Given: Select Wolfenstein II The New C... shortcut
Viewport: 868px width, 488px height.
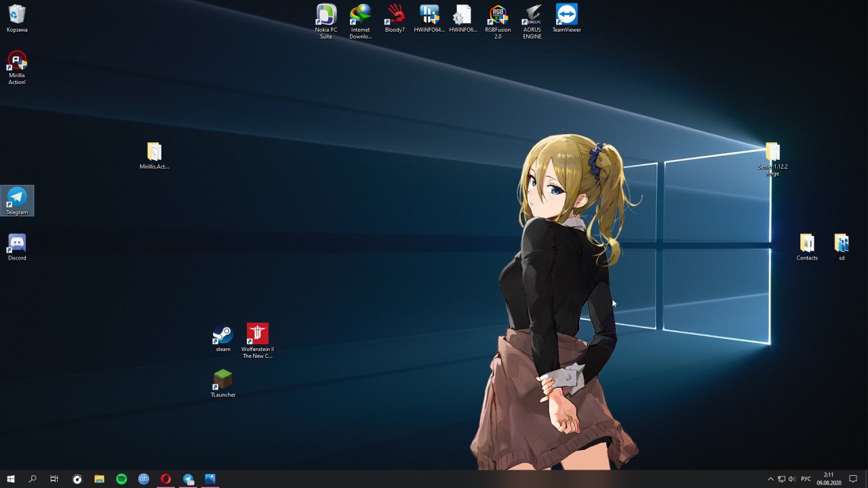Looking at the screenshot, I should 258,341.
